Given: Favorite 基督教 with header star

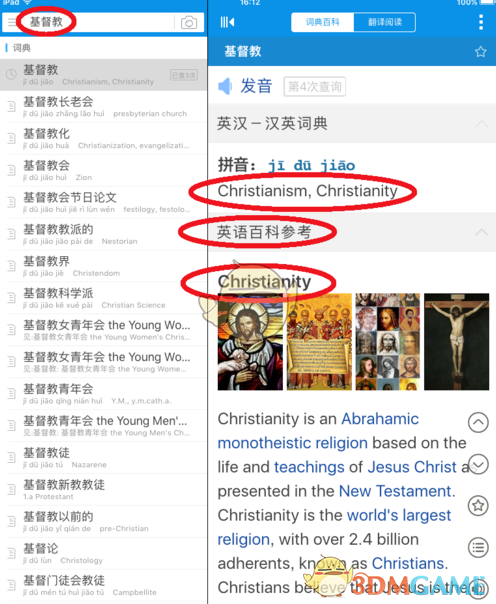Looking at the screenshot, I should coord(480,52).
